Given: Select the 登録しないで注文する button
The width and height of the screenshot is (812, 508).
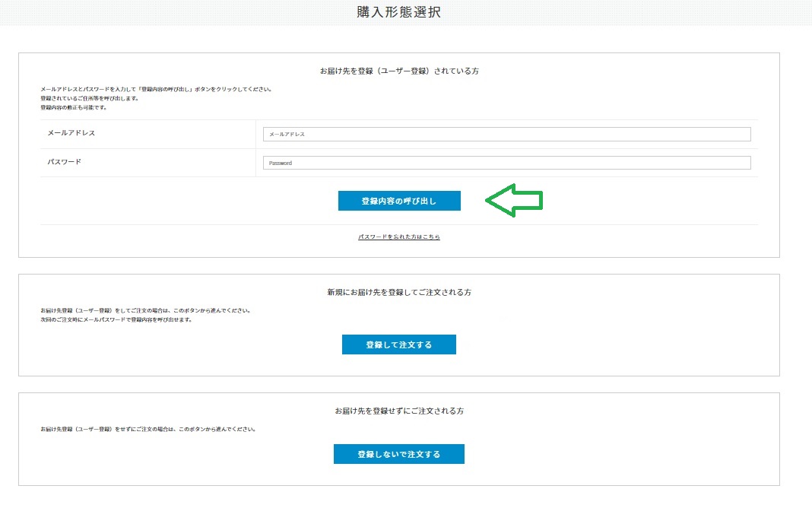Looking at the screenshot, I should click(x=399, y=454).
